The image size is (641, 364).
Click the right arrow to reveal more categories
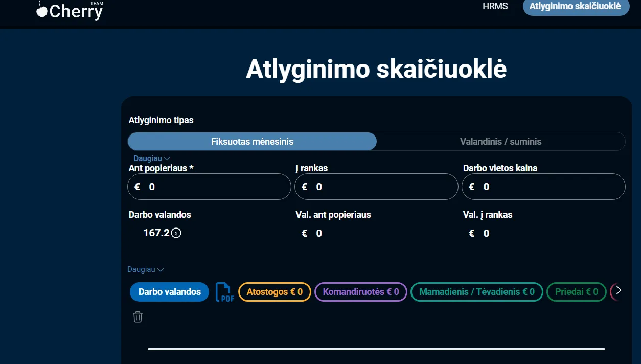pos(618,290)
